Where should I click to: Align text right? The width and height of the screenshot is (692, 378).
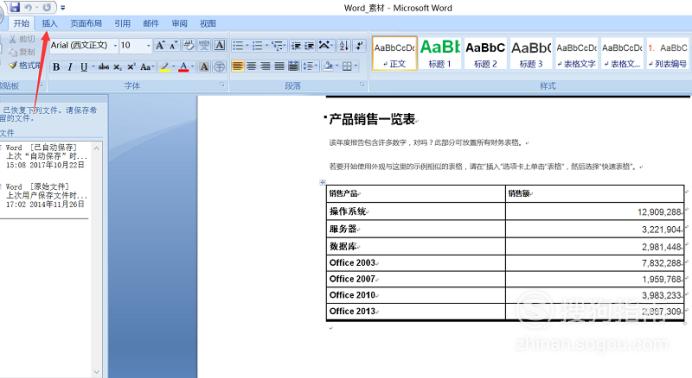[x=265, y=67]
